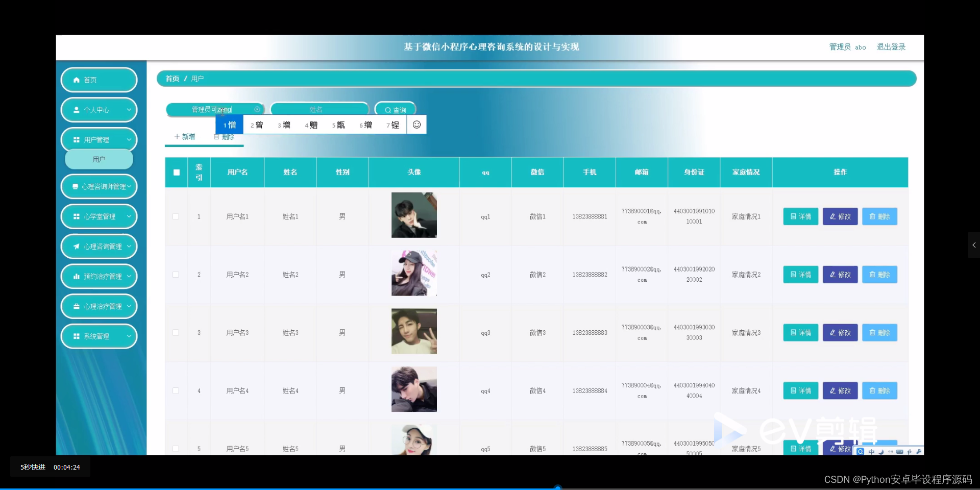Image resolution: width=980 pixels, height=490 pixels.
Task: Check the row checkbox for 用户名3
Action: tap(176, 333)
